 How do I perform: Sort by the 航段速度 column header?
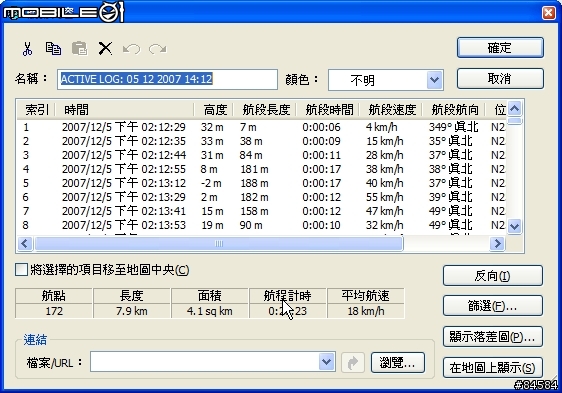click(x=391, y=110)
